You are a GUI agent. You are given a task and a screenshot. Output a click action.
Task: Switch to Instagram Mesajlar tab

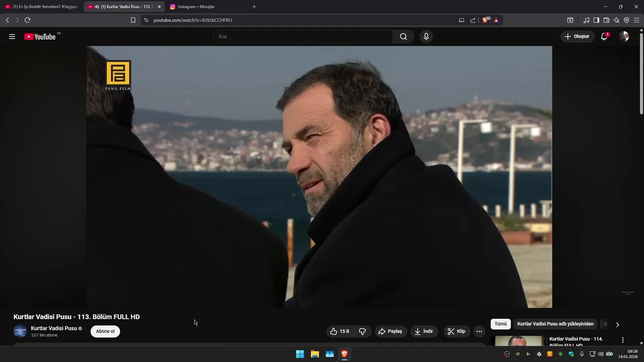[206, 7]
